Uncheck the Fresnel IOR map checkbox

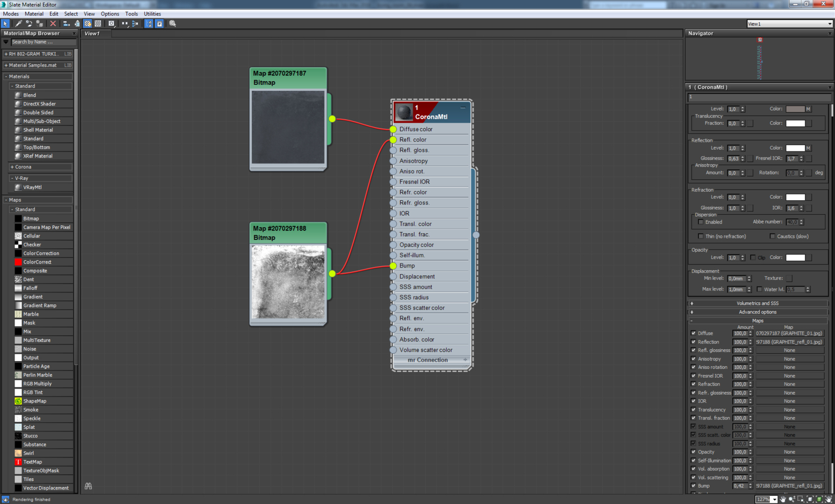tap(694, 376)
